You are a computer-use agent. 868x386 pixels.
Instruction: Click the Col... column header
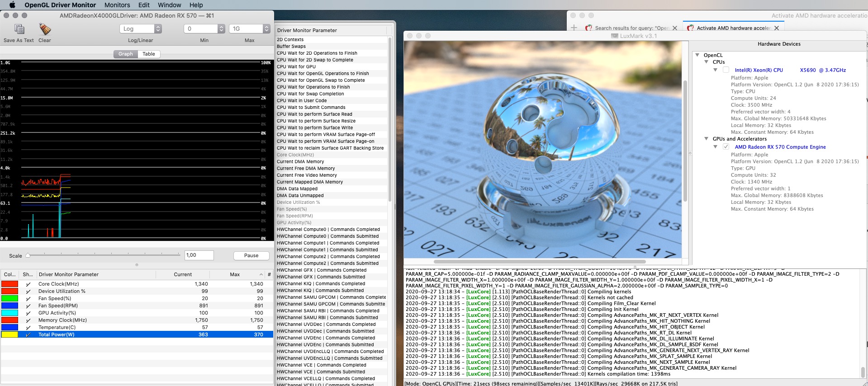click(x=10, y=274)
